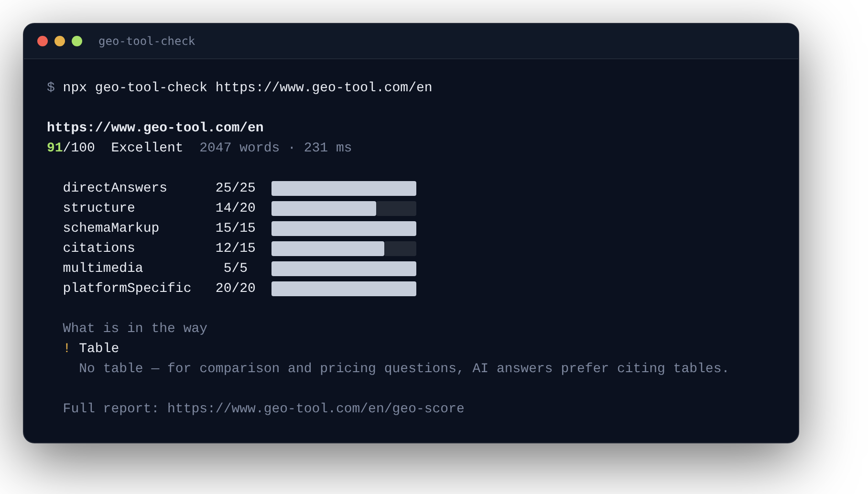Select the multimedia row label

(x=103, y=268)
